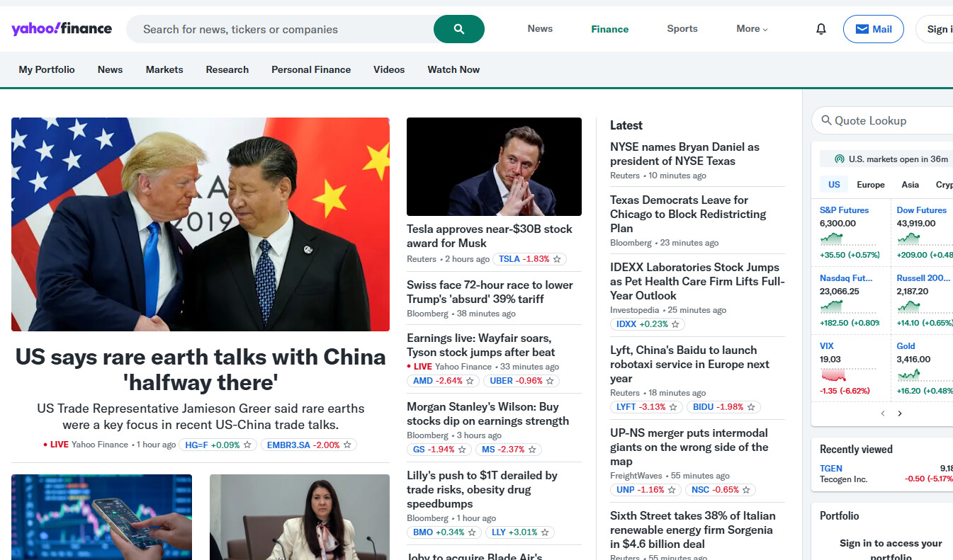Image resolution: width=953 pixels, height=560 pixels.
Task: Open Tesla approves near-$30B stock award article
Action: [x=490, y=236]
